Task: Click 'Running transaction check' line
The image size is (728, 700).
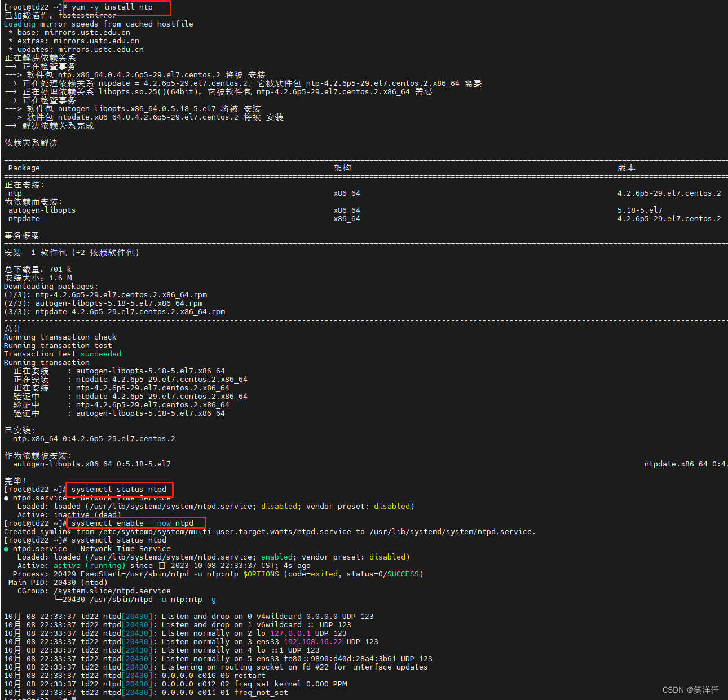Action: click(x=60, y=337)
